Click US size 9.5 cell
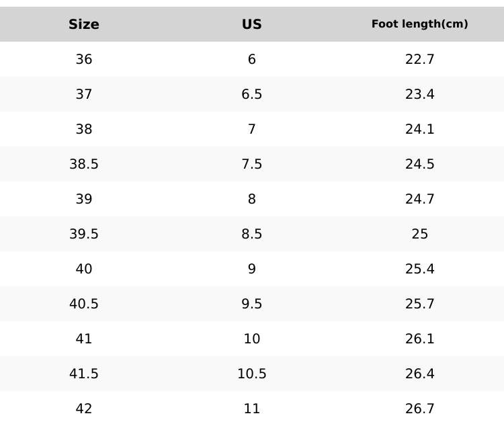 (252, 304)
